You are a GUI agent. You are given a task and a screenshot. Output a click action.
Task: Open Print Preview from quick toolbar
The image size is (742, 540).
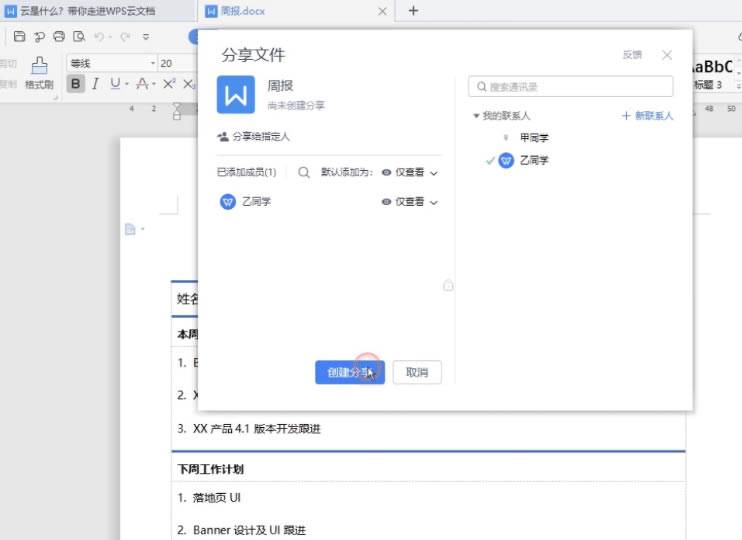[x=78, y=37]
